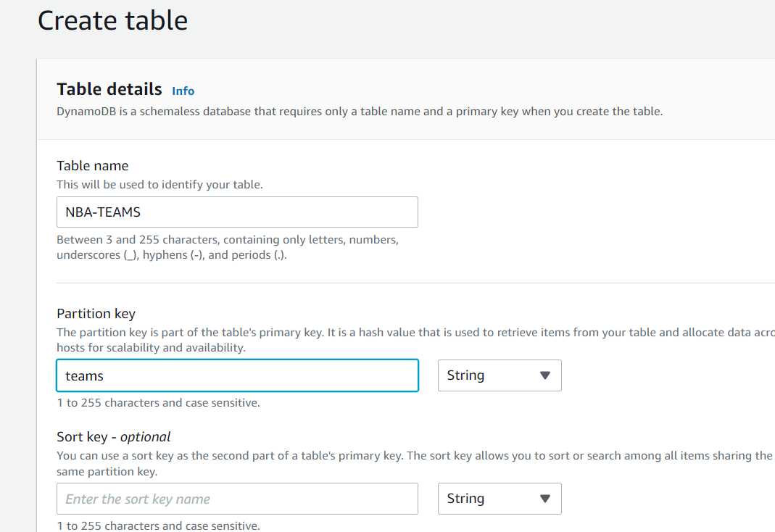The width and height of the screenshot is (775, 532).
Task: Click the Info link beside Table details
Action: tap(183, 91)
